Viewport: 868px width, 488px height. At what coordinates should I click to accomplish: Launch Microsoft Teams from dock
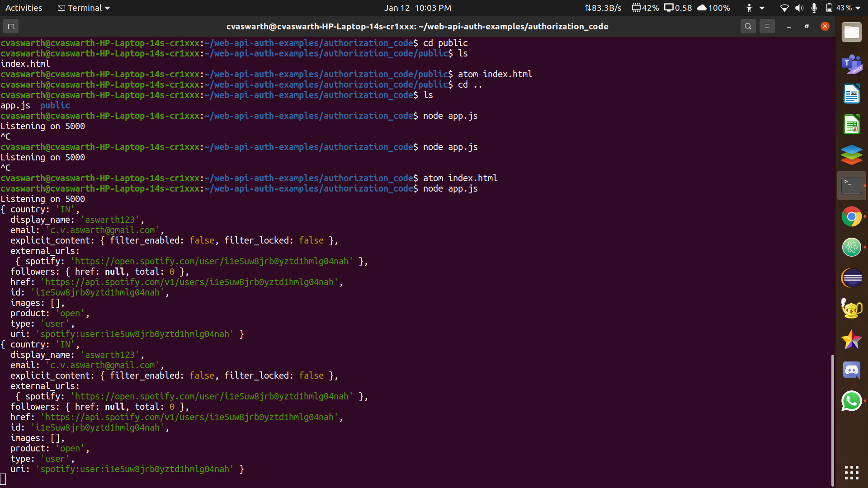click(x=852, y=64)
